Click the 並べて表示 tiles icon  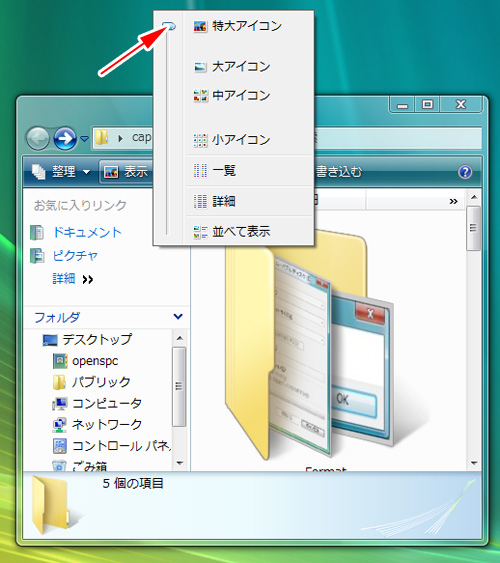(200, 232)
